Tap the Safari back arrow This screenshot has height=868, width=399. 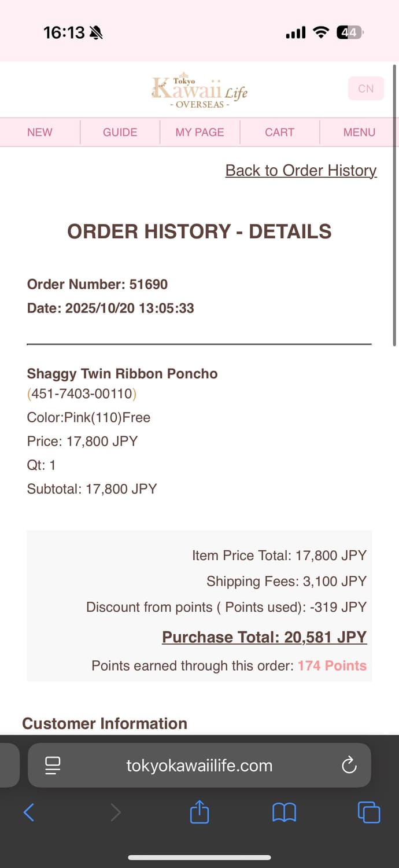29,812
